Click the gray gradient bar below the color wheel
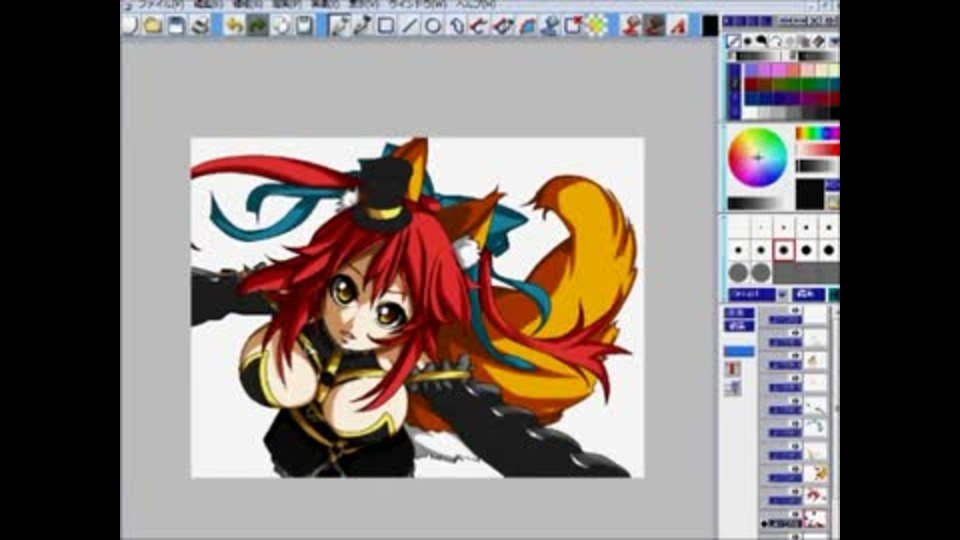 (x=756, y=203)
